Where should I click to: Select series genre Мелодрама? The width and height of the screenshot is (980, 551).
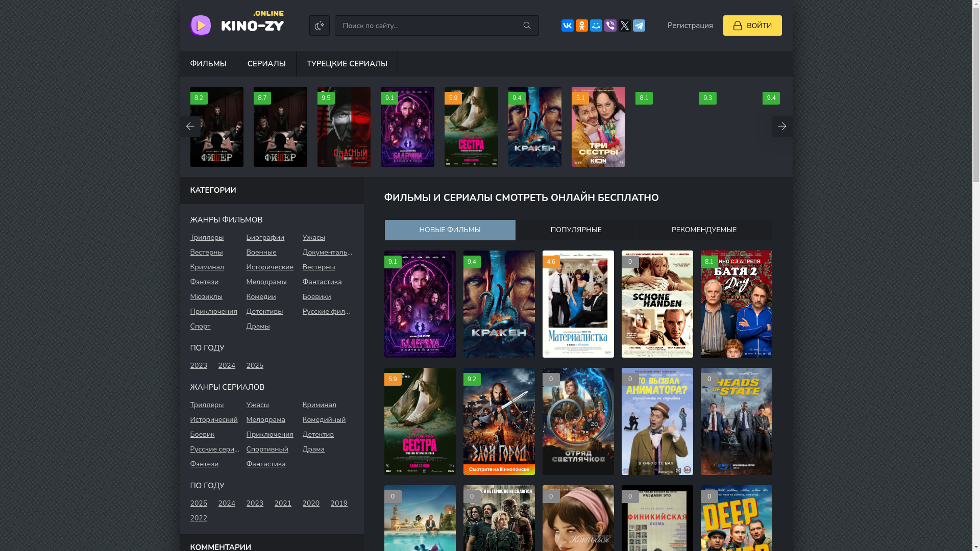pyautogui.click(x=265, y=420)
